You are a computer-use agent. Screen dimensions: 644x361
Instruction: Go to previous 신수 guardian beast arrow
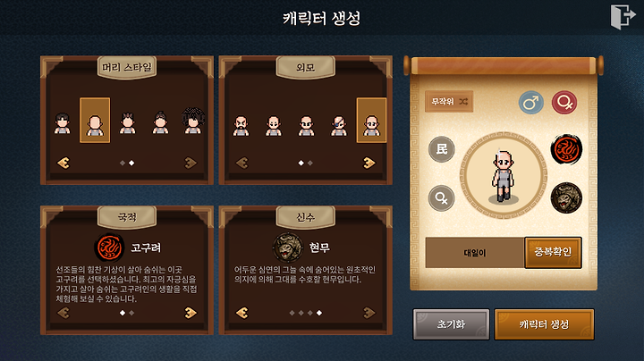pos(242,313)
